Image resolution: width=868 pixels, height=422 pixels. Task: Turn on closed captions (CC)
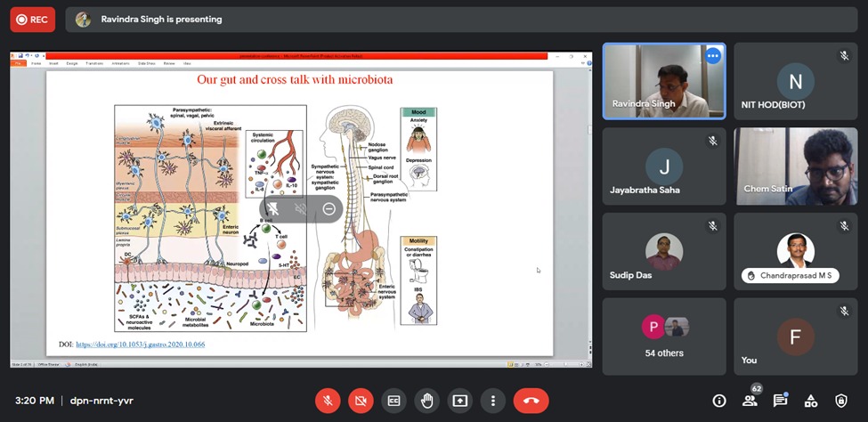click(393, 401)
